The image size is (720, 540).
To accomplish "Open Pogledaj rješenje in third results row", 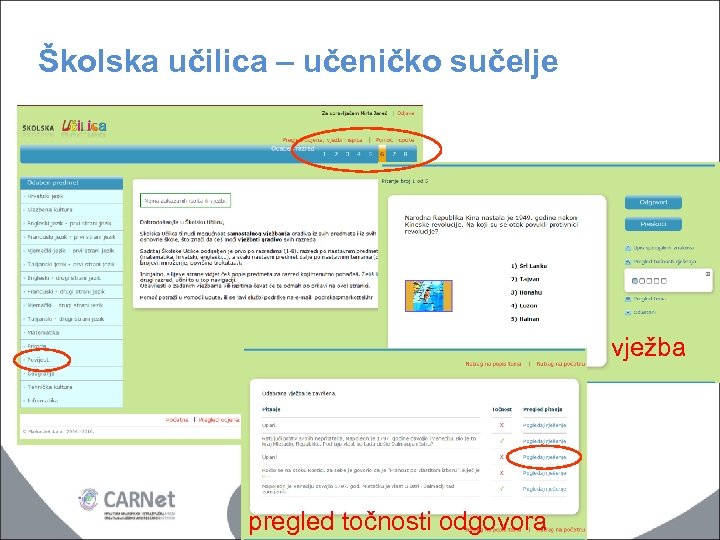I will [x=545, y=457].
